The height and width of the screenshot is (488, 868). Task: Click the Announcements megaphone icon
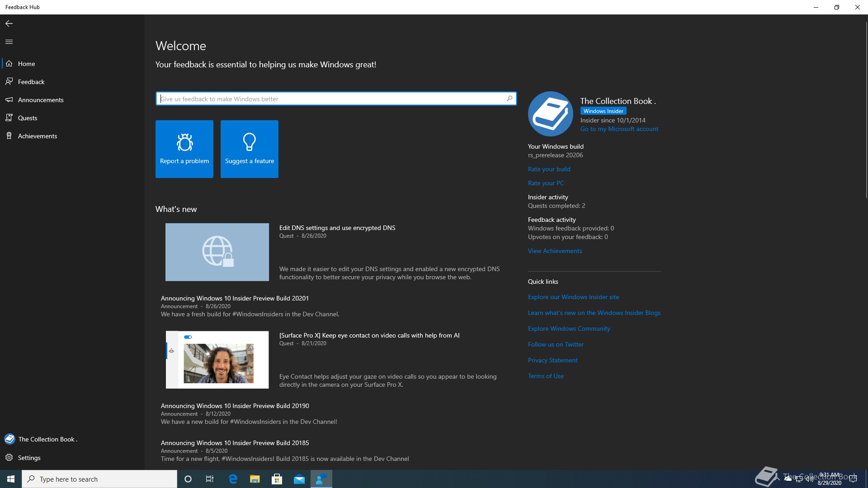pyautogui.click(x=9, y=100)
